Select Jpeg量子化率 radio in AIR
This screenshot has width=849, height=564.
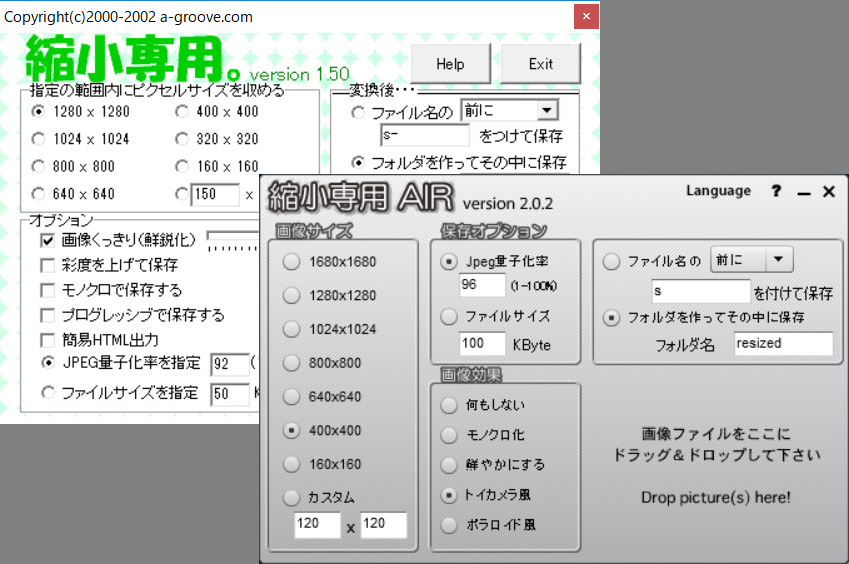tap(448, 262)
